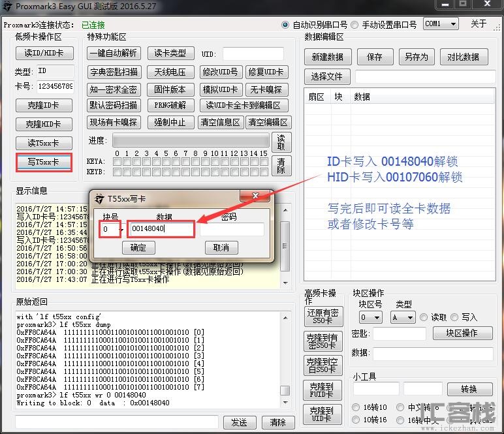Screen dimensions: 504x434
Task: Click 数据 field containing 00148040
Action: (x=161, y=228)
